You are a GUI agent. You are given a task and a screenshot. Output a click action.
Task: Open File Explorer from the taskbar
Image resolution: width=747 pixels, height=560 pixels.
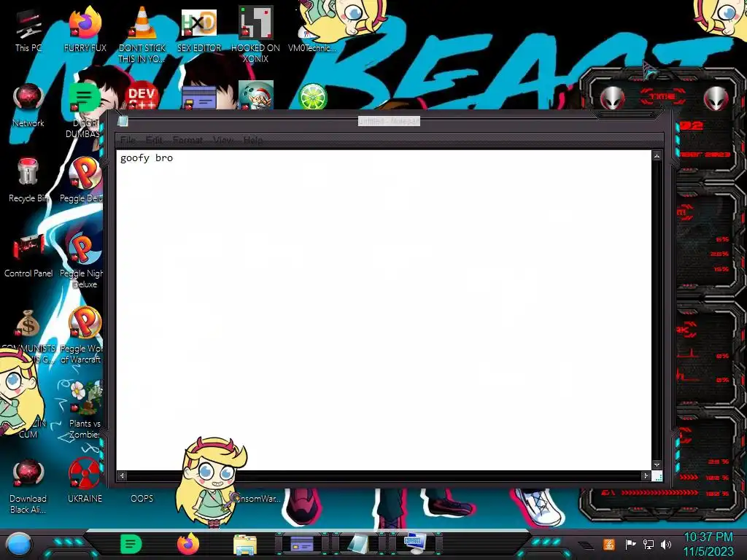tap(245, 545)
